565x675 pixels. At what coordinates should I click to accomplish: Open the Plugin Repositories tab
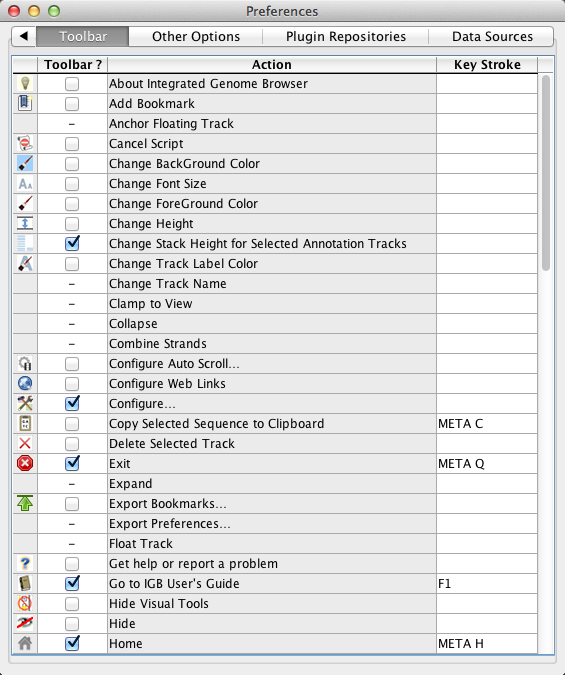point(346,36)
